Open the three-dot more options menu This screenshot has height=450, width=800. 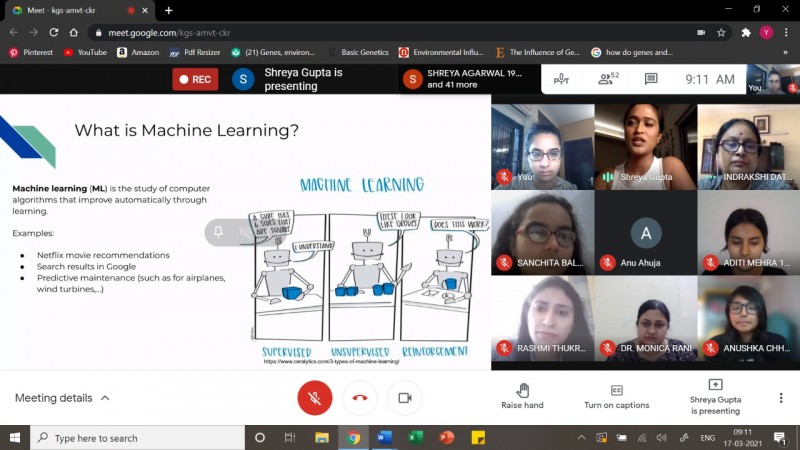click(x=781, y=398)
